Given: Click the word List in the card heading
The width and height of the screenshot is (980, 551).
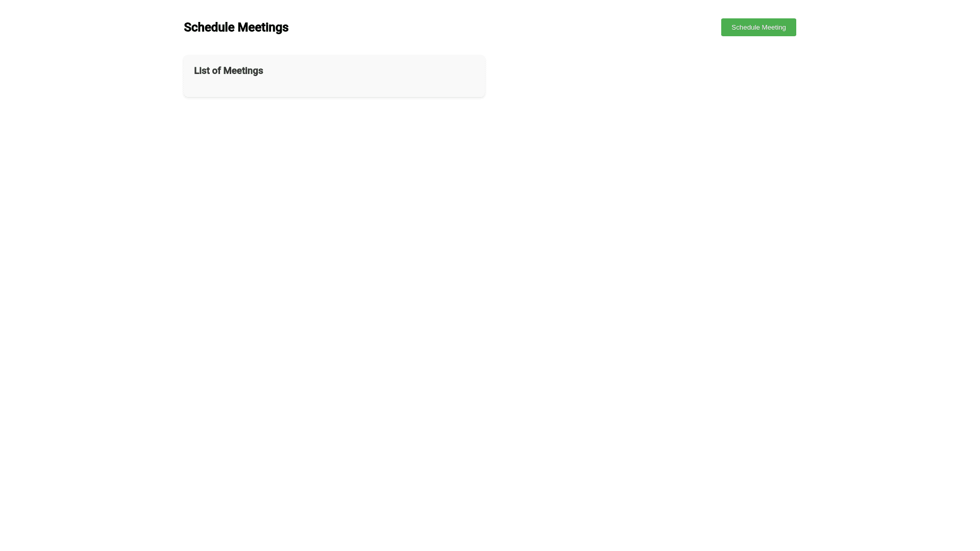Looking at the screenshot, I should pos(201,70).
